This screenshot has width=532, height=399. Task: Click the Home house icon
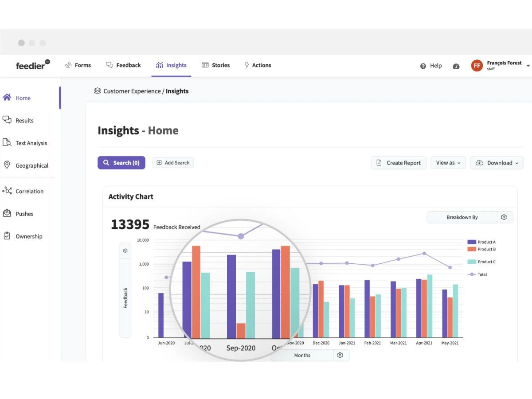[7, 98]
